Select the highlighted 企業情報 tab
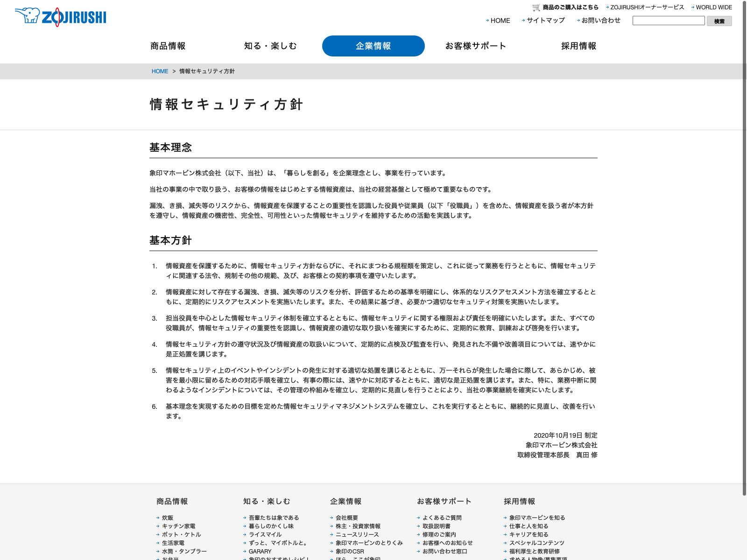 click(x=373, y=46)
